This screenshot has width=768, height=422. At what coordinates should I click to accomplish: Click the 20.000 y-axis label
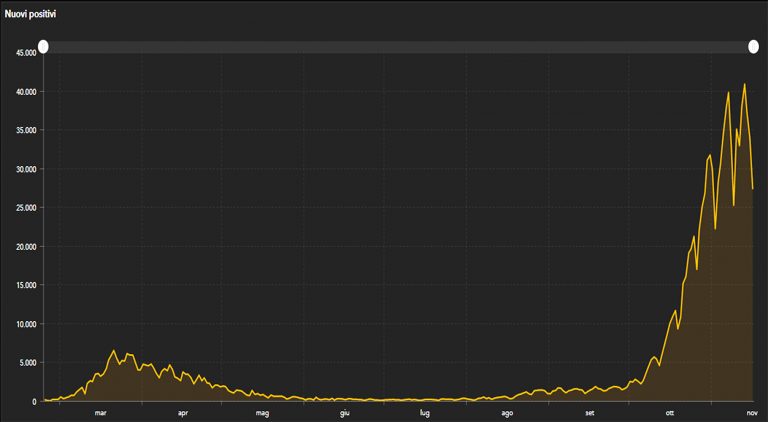coord(26,247)
